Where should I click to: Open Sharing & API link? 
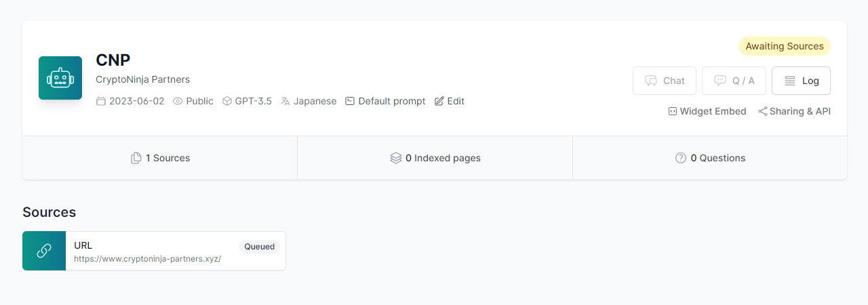[x=794, y=111]
